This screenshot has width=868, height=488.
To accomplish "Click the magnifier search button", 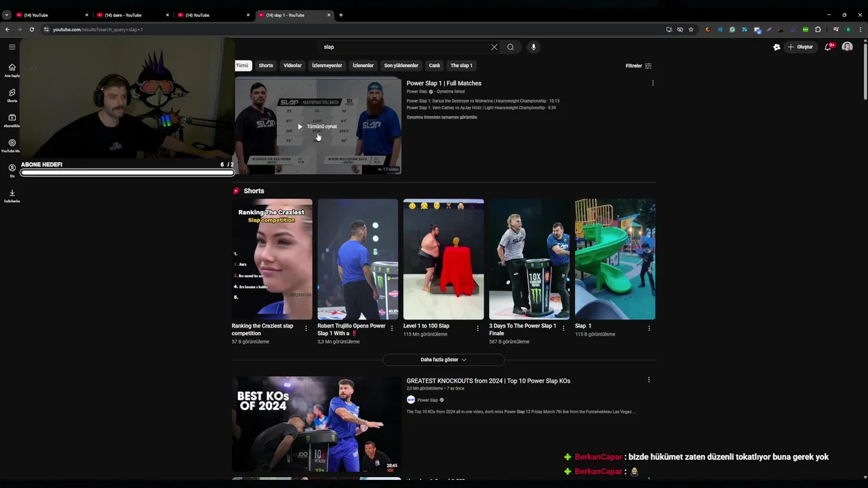I will tap(511, 47).
